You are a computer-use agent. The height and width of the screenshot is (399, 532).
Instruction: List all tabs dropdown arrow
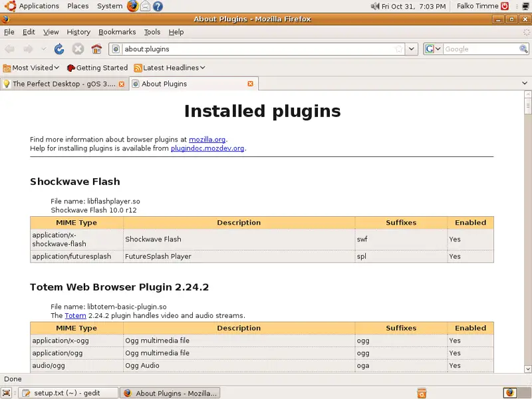pos(525,83)
